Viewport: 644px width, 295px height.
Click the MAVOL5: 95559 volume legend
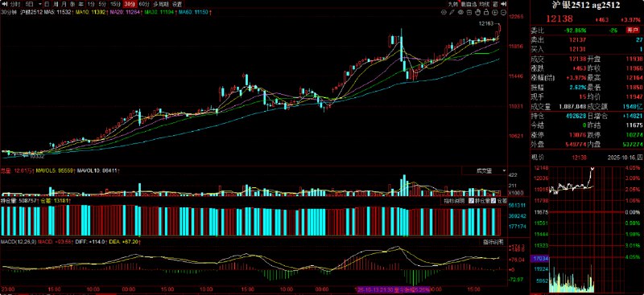tap(56, 170)
